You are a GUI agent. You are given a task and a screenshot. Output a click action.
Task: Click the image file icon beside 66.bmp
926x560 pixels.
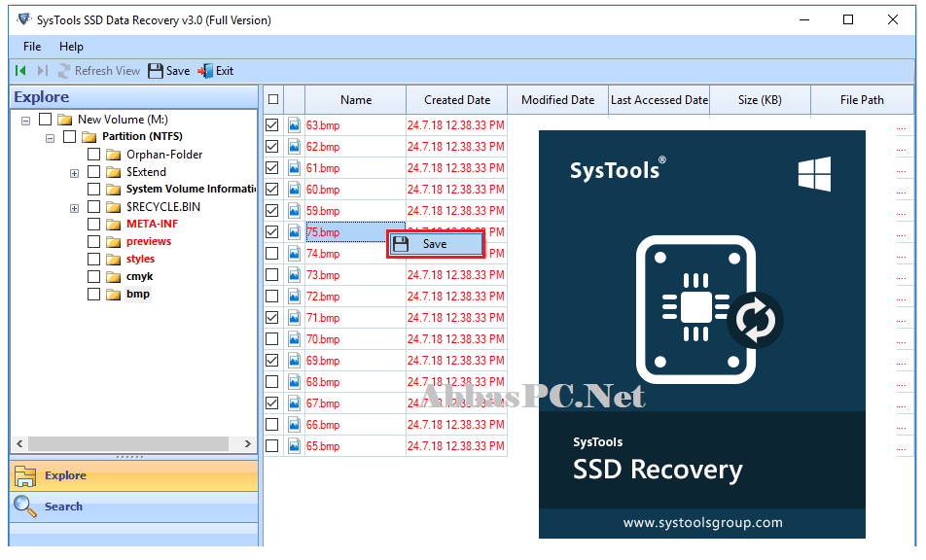point(294,425)
